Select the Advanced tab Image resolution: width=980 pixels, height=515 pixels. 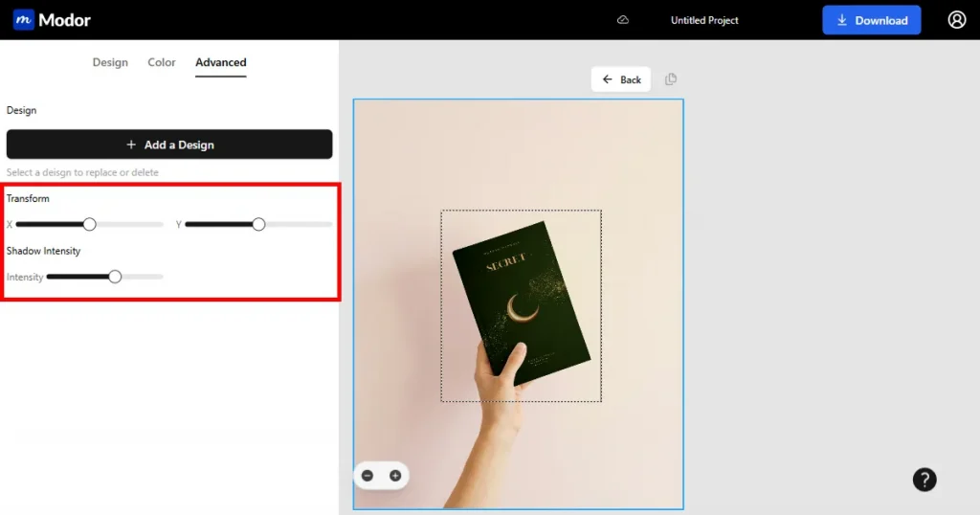pos(221,62)
